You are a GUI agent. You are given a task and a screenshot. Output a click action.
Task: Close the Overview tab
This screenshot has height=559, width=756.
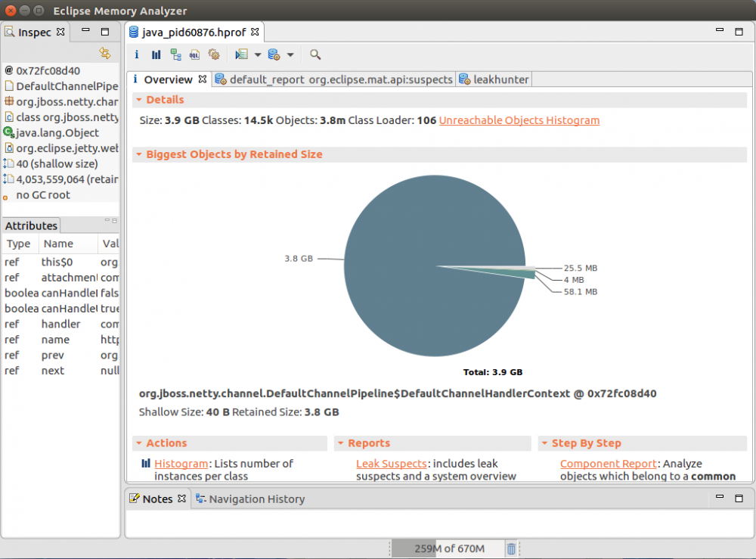[x=203, y=79]
